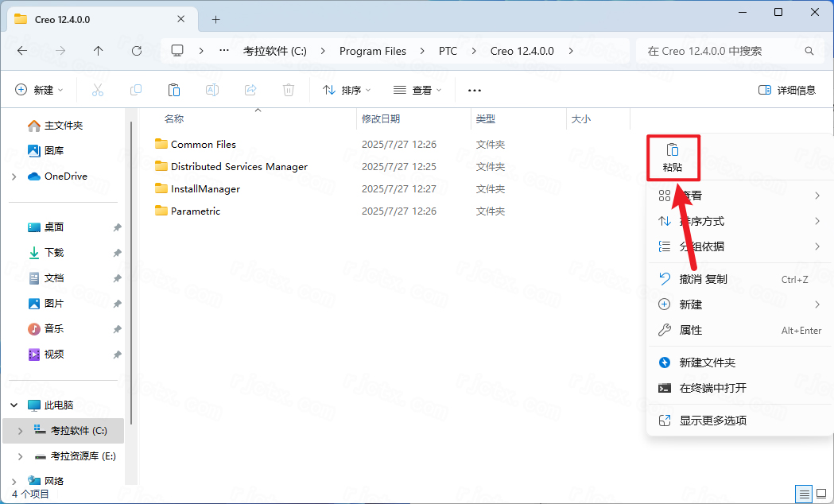Open Sort by (排序方式) submenu
The height and width of the screenshot is (504, 834).
(739, 221)
